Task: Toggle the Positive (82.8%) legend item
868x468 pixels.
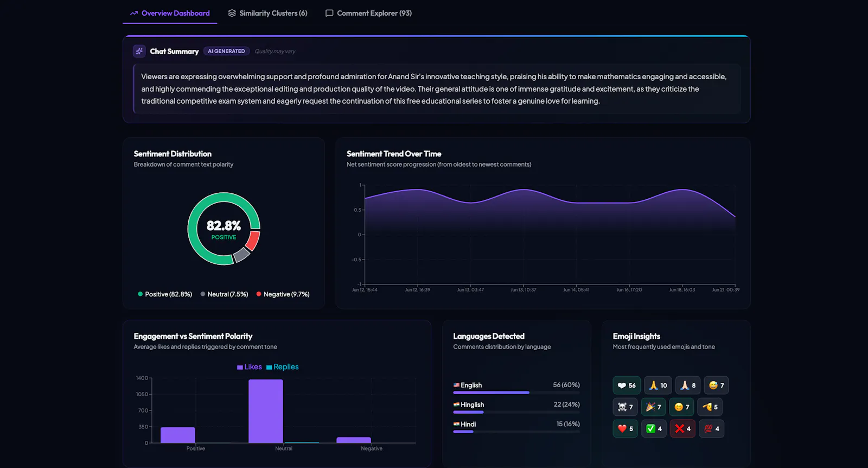Action: tap(165, 294)
